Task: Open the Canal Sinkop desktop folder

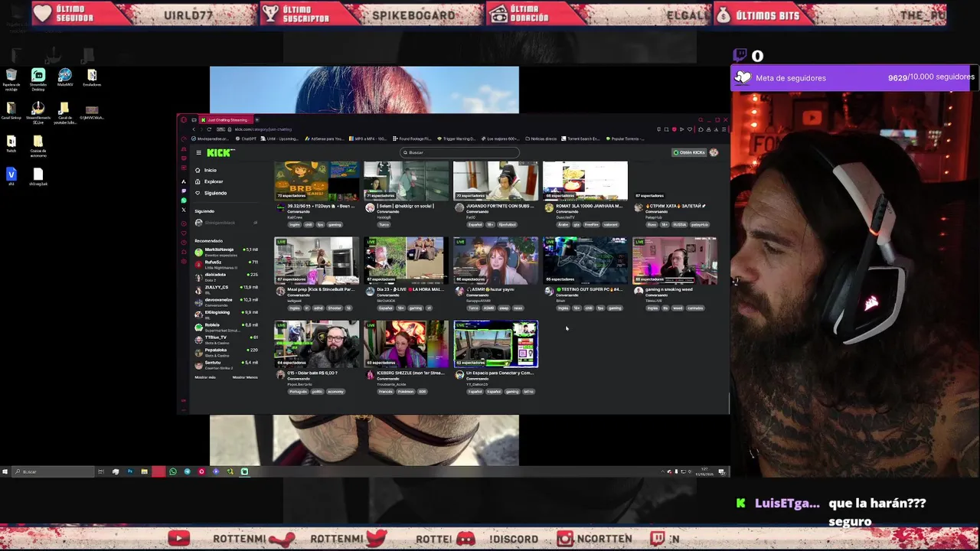Action: click(11, 111)
